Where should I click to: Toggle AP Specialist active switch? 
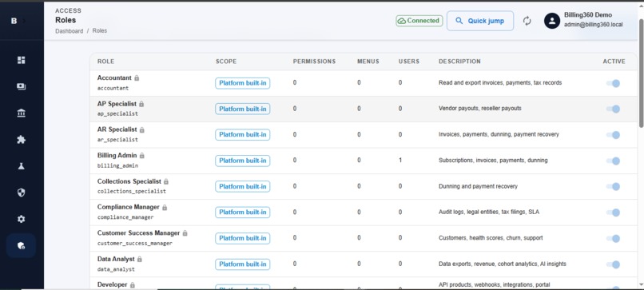pos(613,109)
